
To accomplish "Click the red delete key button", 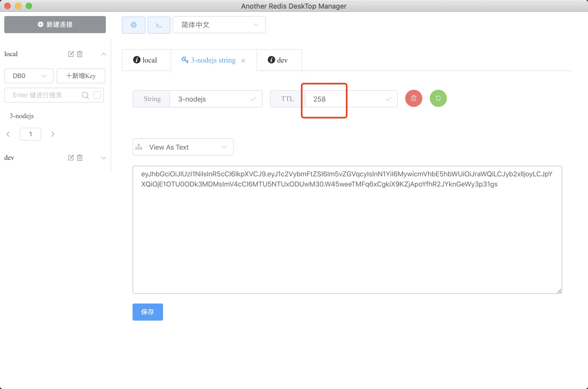I will coord(413,98).
